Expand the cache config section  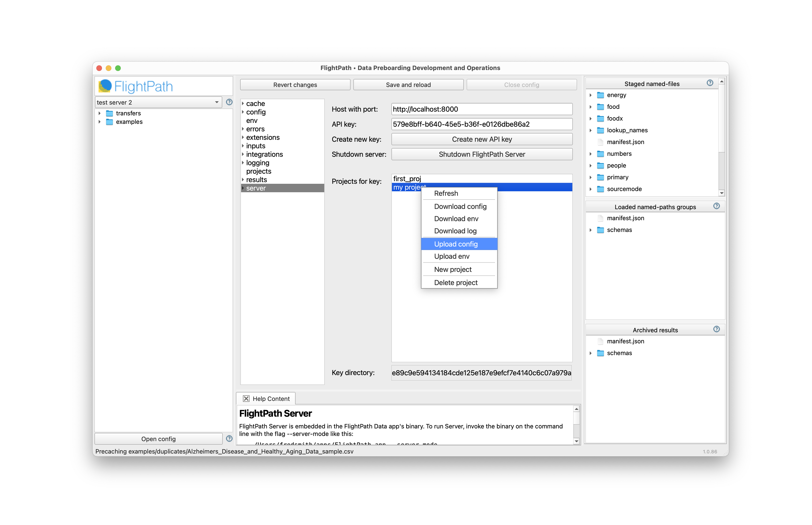click(243, 103)
